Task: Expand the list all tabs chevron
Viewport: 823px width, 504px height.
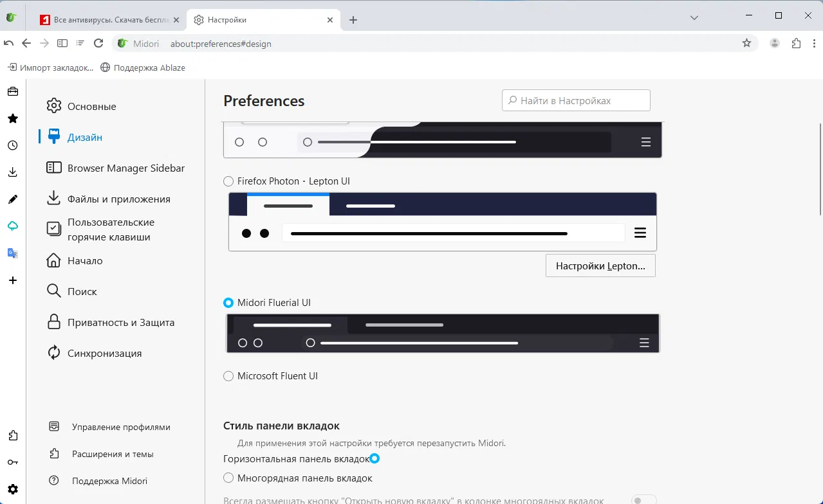Action: point(694,18)
